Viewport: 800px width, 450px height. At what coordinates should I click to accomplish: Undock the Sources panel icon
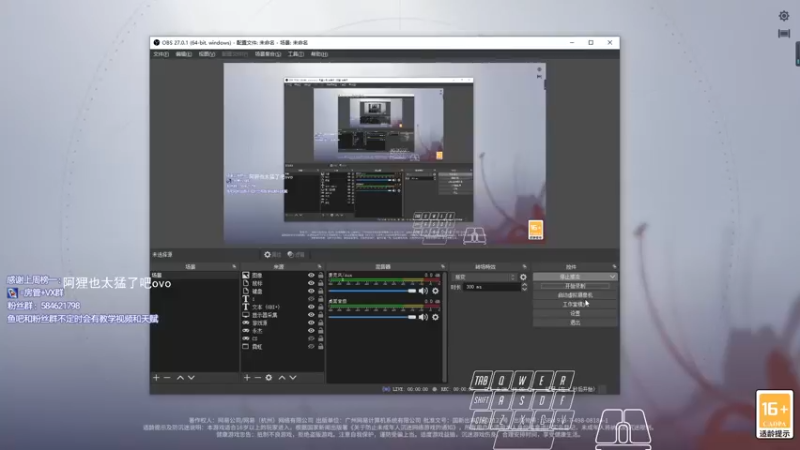coord(319,267)
